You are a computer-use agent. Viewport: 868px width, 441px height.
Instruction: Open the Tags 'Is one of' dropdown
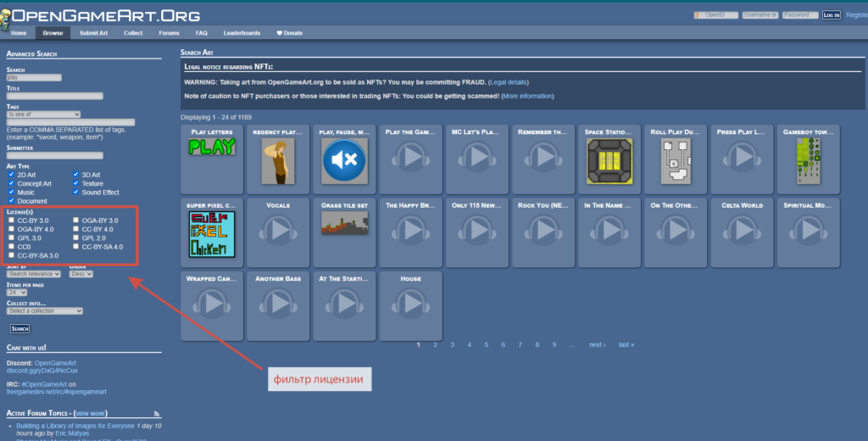(x=44, y=114)
